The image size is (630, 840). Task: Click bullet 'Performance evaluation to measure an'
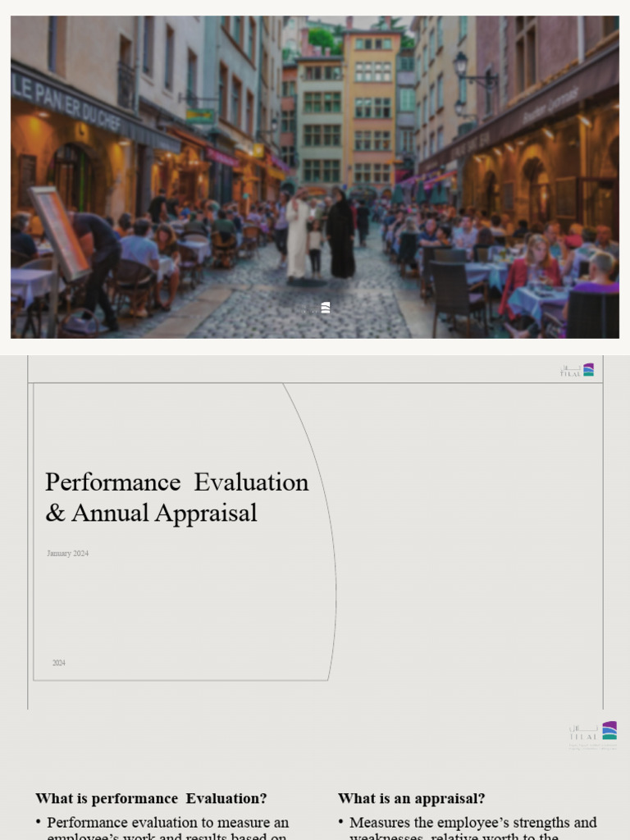tap(167, 822)
